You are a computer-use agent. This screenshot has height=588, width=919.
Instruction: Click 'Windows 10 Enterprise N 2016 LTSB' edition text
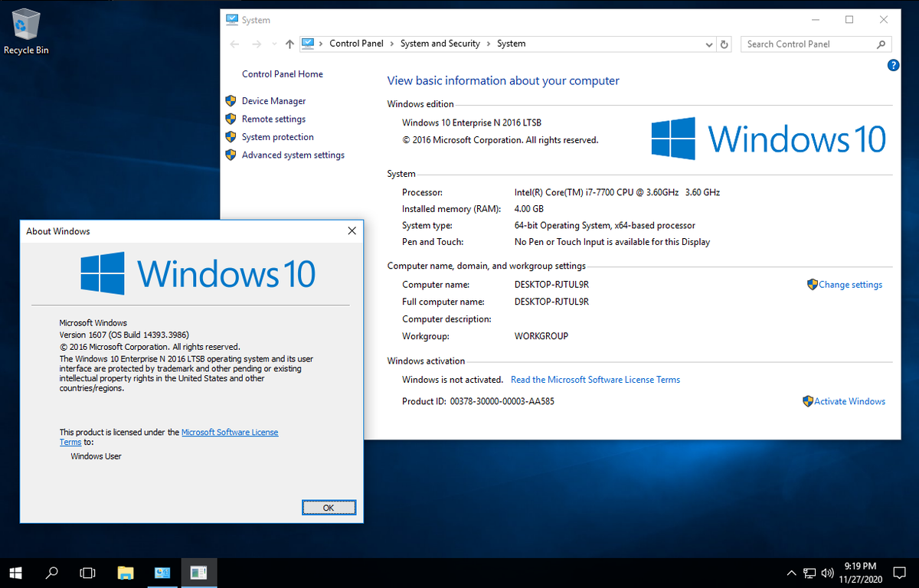(x=472, y=123)
